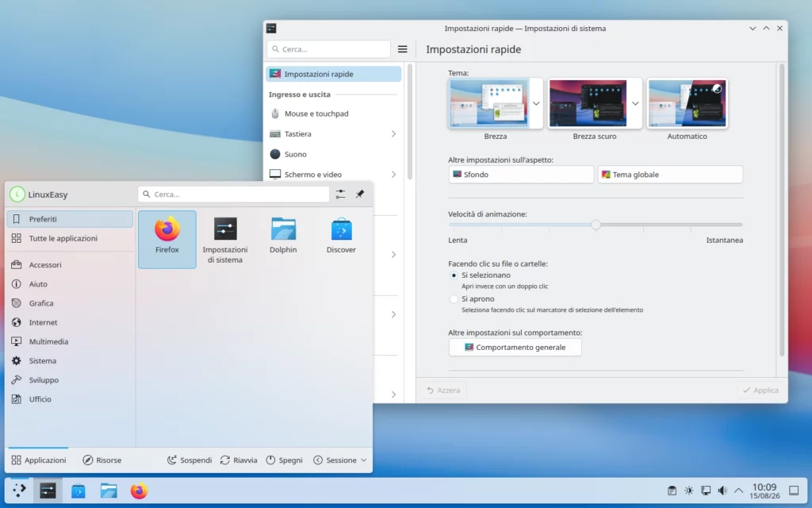Select the Grafica category
This screenshot has width=812, height=508.
pos(70,303)
